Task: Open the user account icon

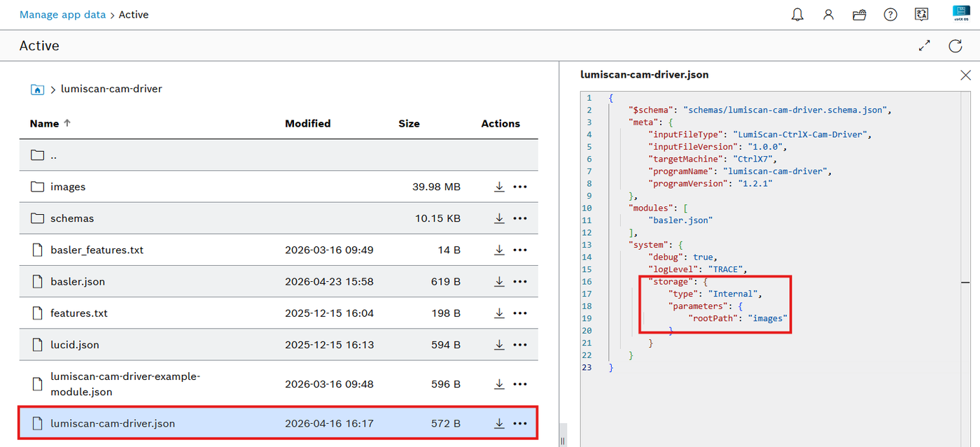Action: coord(828,15)
